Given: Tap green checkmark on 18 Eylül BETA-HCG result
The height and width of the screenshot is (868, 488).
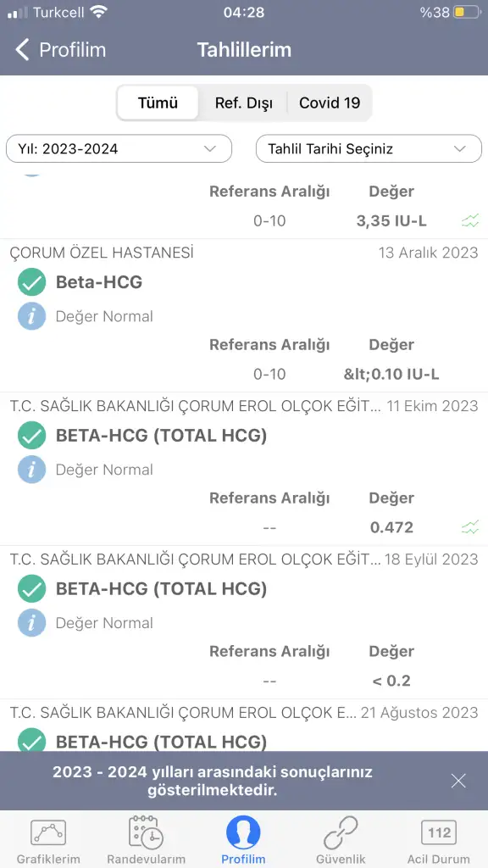Looking at the screenshot, I should pos(31,588).
